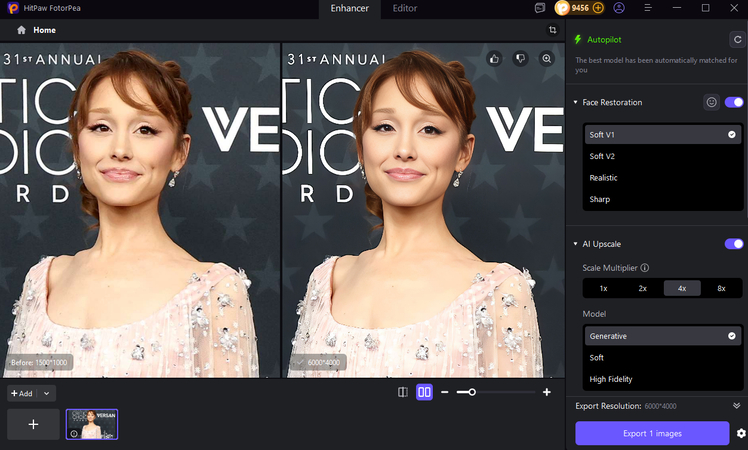This screenshot has width=748, height=450.
Task: Minimize the HitPaw FotorPea window
Action: click(x=676, y=8)
